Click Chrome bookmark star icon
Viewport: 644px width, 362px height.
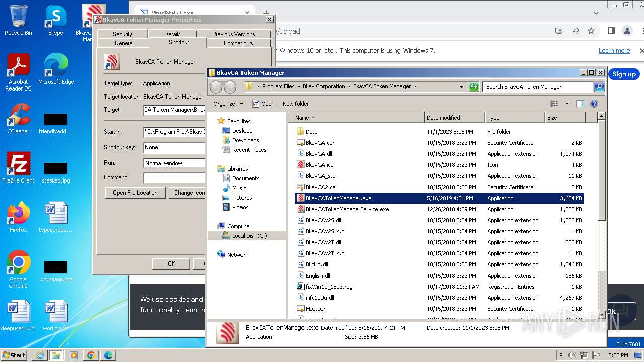(591, 31)
